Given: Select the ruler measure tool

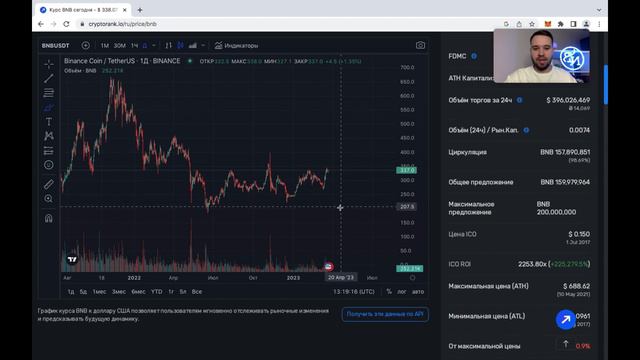Looking at the screenshot, I should (49, 184).
